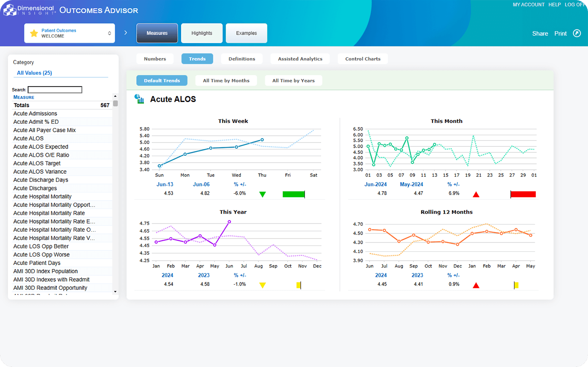Click the gold star favorite icon
The width and height of the screenshot is (588, 367).
click(x=34, y=33)
